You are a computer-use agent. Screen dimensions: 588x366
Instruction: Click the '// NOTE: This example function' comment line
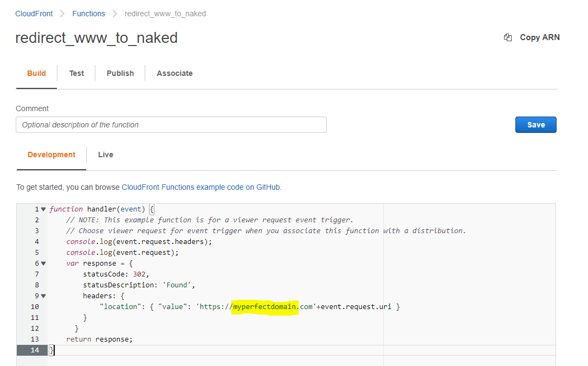click(x=210, y=220)
